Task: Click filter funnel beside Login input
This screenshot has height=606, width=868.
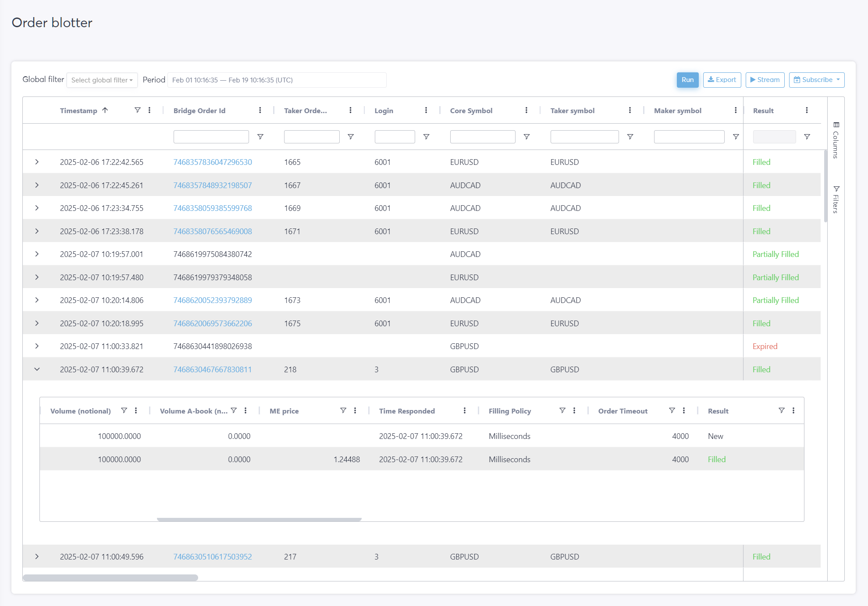Action: coord(426,137)
